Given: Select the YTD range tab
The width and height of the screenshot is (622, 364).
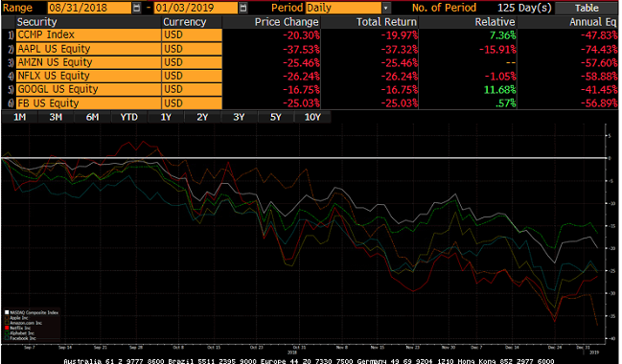Looking at the screenshot, I should point(129,117).
